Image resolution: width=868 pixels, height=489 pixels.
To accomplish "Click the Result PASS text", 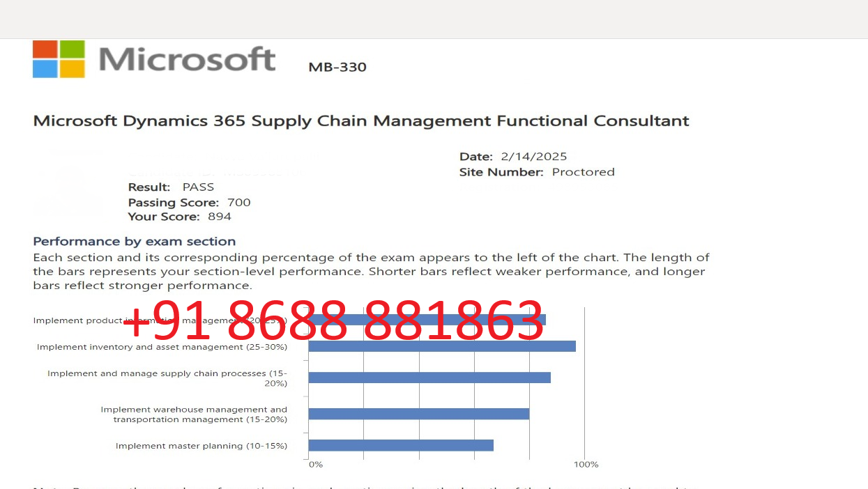I will tap(171, 187).
